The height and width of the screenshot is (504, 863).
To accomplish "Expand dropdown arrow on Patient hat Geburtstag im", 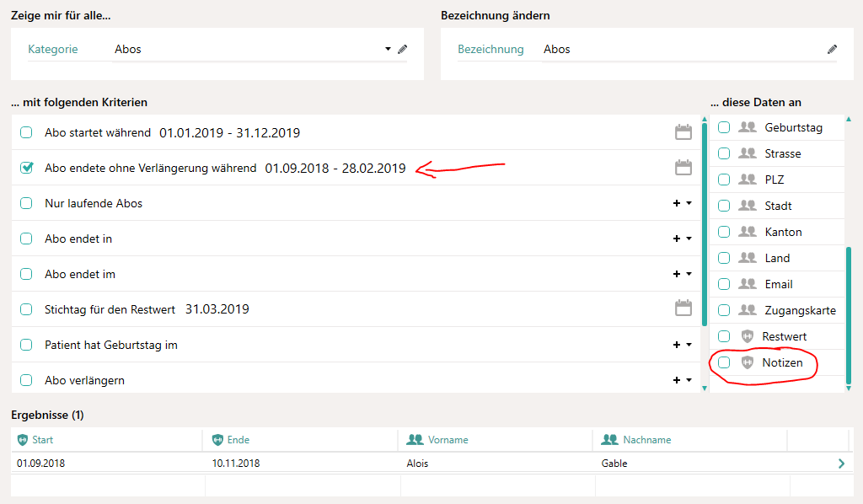I will [x=689, y=345].
